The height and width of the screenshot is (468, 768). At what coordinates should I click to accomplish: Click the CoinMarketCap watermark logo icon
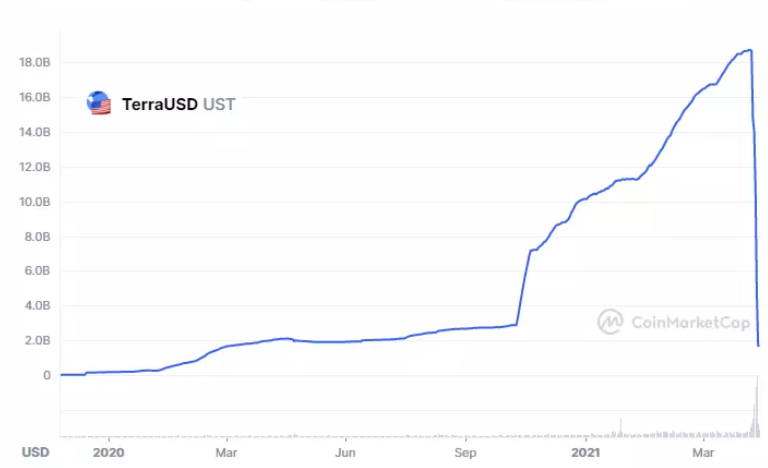(610, 321)
